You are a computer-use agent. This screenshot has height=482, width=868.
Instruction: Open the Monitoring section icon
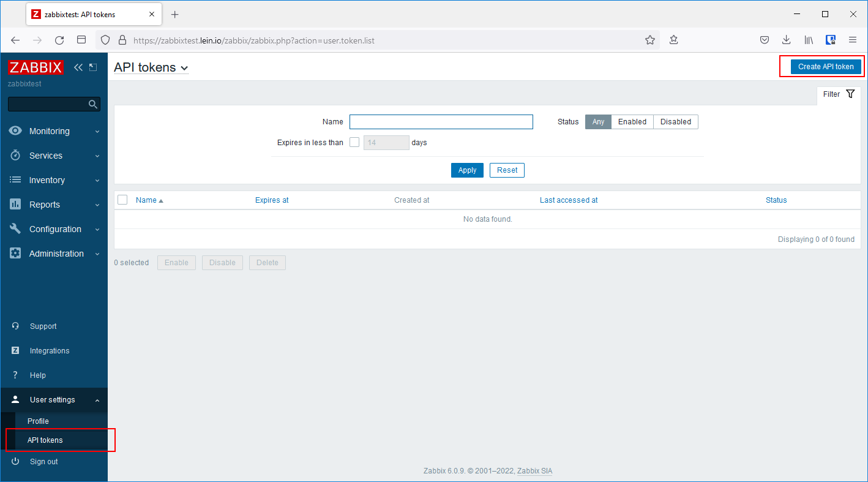15,130
